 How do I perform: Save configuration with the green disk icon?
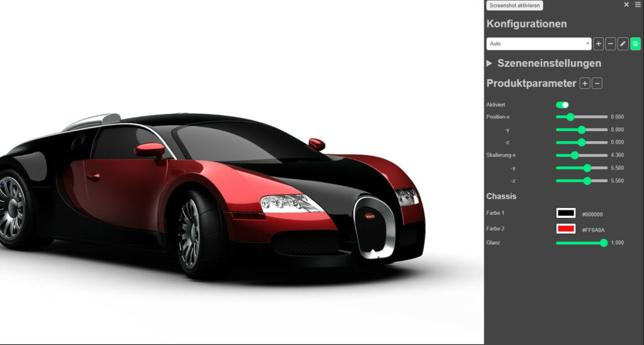(635, 43)
